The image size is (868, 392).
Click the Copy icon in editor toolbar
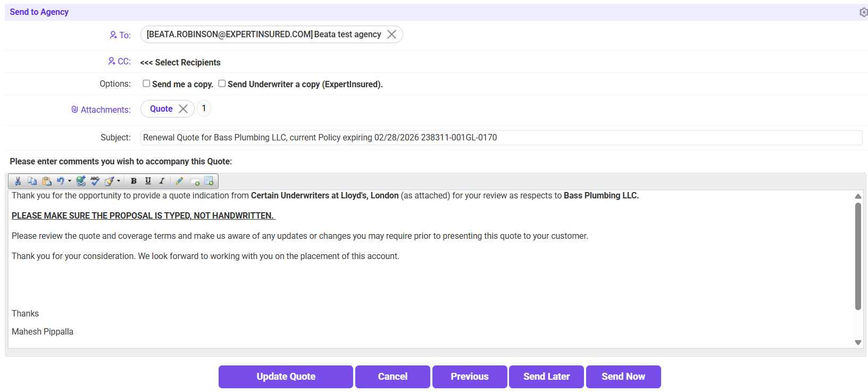(x=32, y=181)
